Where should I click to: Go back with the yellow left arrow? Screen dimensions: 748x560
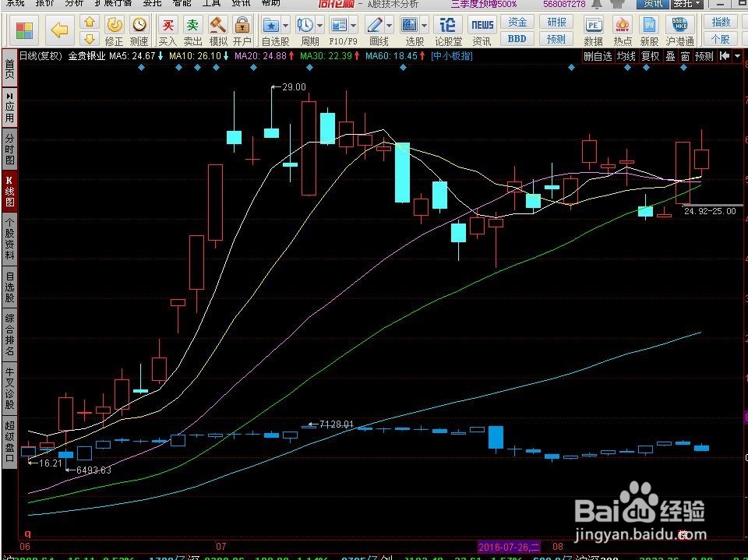coord(60,31)
